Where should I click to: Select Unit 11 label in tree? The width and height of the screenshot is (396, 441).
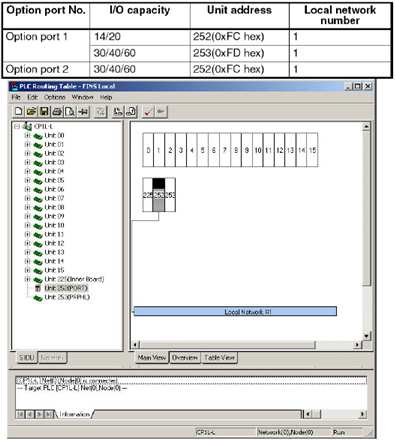(54, 234)
